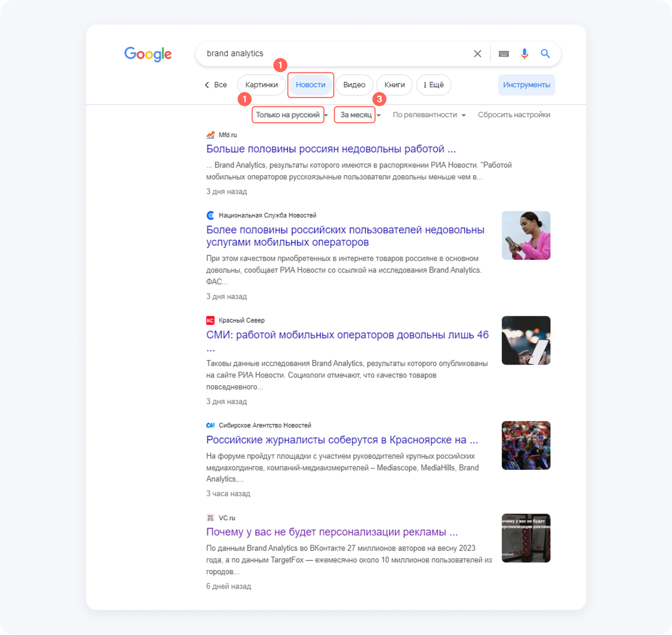Click the 3 часа назад timestamp
Viewport: 672px width, 635px height.
pyautogui.click(x=228, y=494)
